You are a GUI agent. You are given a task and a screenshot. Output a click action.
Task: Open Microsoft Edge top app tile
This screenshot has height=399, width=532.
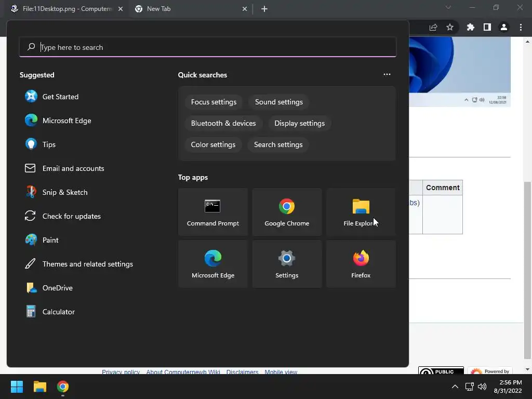[x=212, y=264]
